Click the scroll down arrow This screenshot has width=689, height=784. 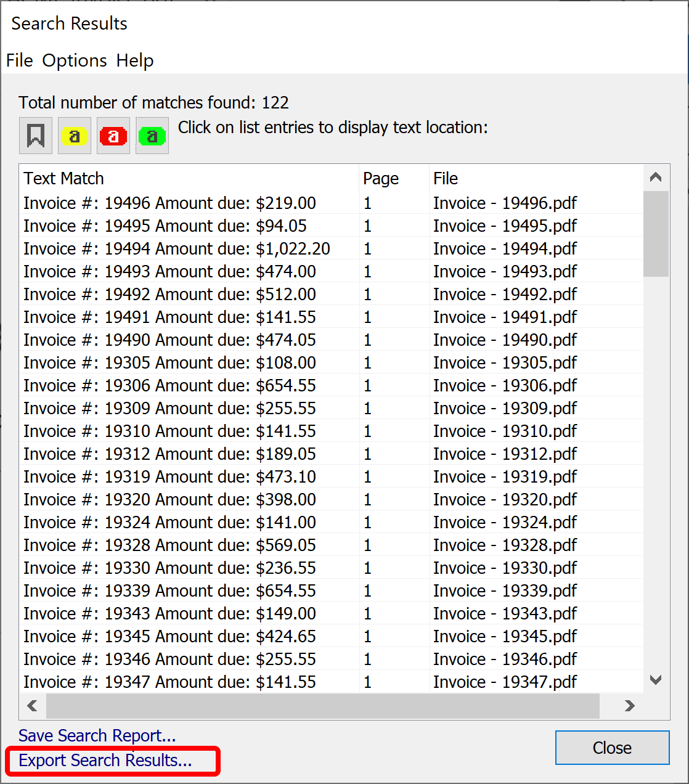coord(656,680)
